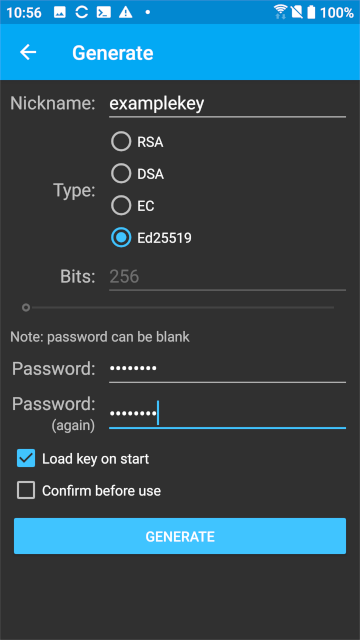Image resolution: width=360 pixels, height=640 pixels.
Task: Edit the Nickname field examplekey
Action: [x=227, y=104]
